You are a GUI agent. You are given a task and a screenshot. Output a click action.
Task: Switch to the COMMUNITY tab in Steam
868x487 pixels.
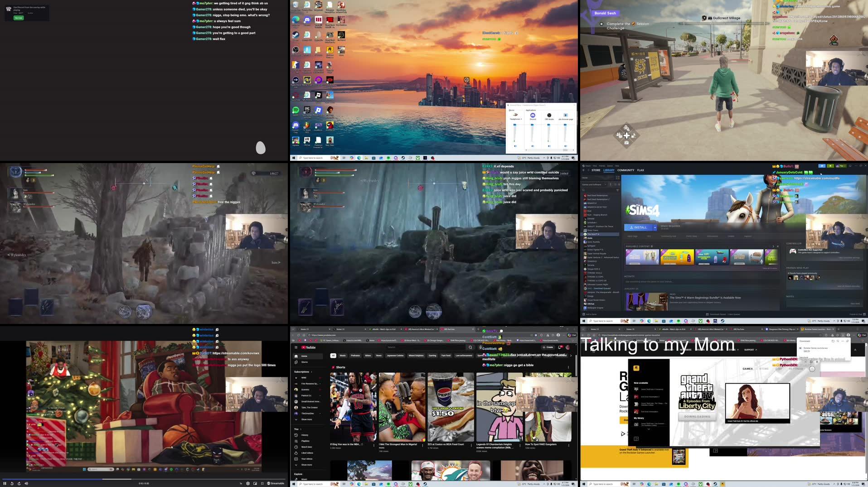[x=626, y=170]
